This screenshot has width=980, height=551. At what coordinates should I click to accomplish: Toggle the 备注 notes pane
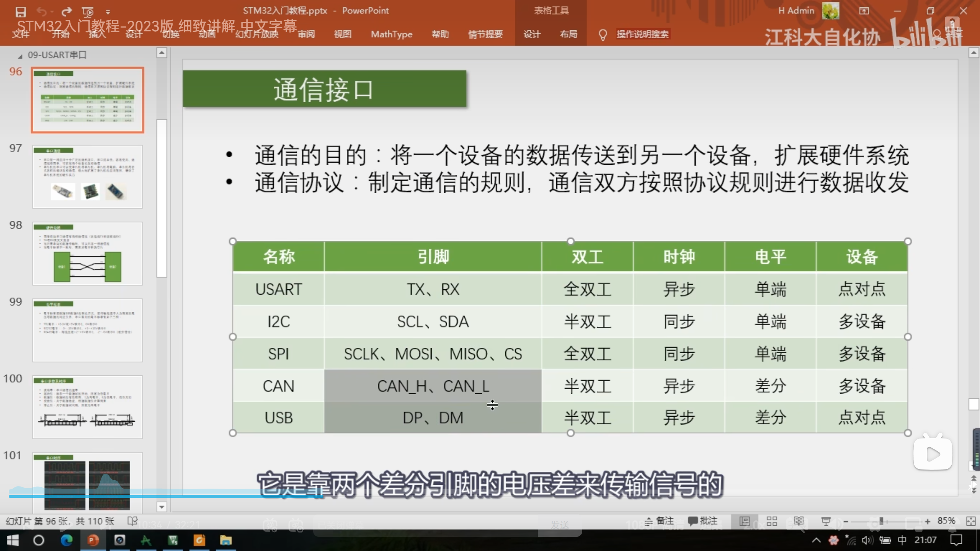pyautogui.click(x=659, y=521)
